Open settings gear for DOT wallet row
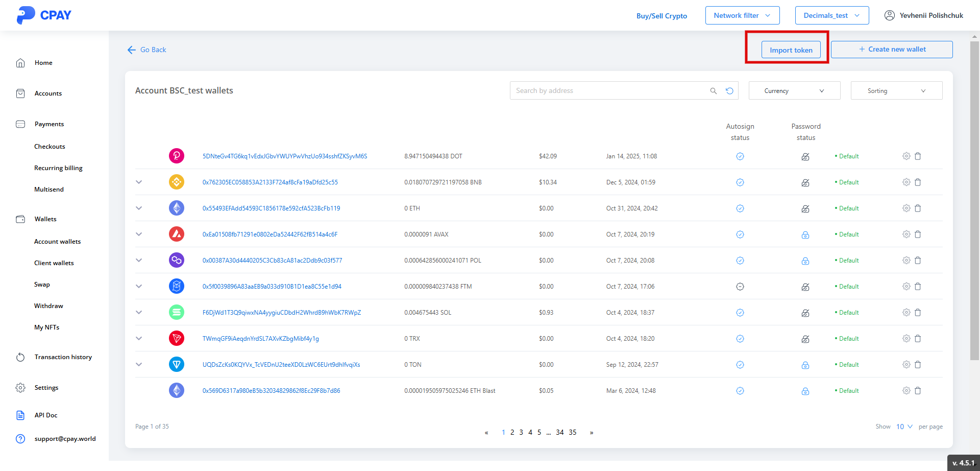The height and width of the screenshot is (471, 980). click(906, 156)
